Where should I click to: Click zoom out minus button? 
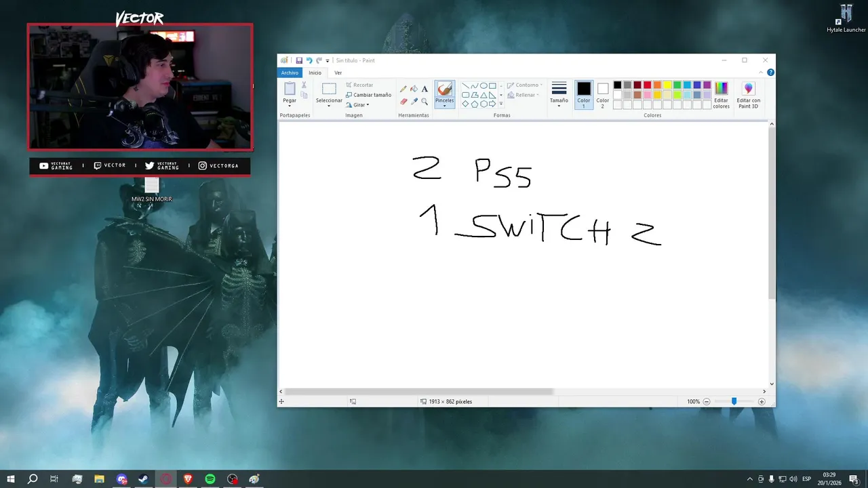point(706,402)
